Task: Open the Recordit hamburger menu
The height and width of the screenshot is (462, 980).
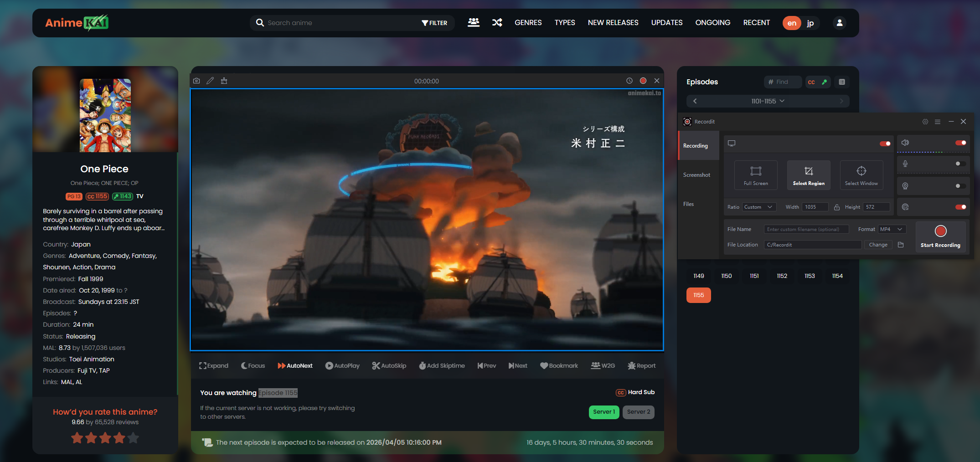Action: coord(938,122)
